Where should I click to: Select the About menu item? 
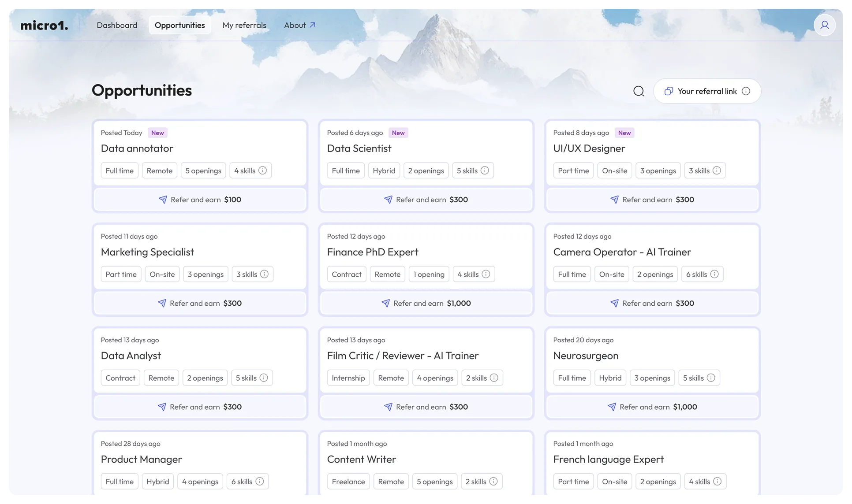295,25
